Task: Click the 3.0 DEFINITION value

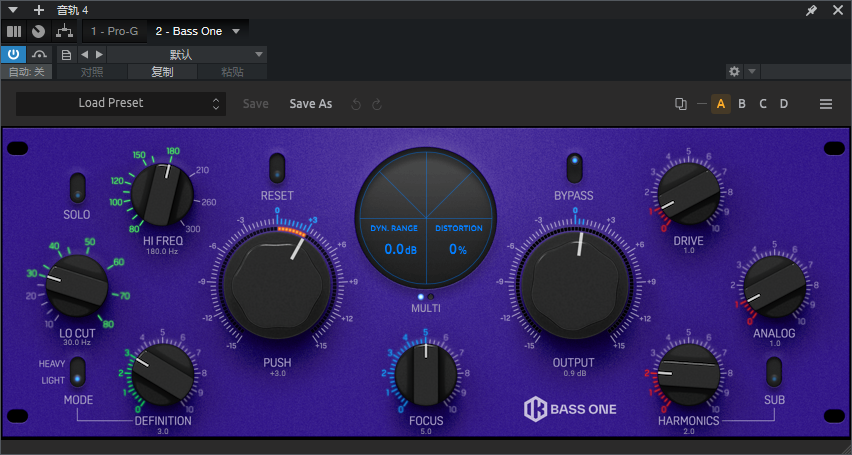Action: 163,432
